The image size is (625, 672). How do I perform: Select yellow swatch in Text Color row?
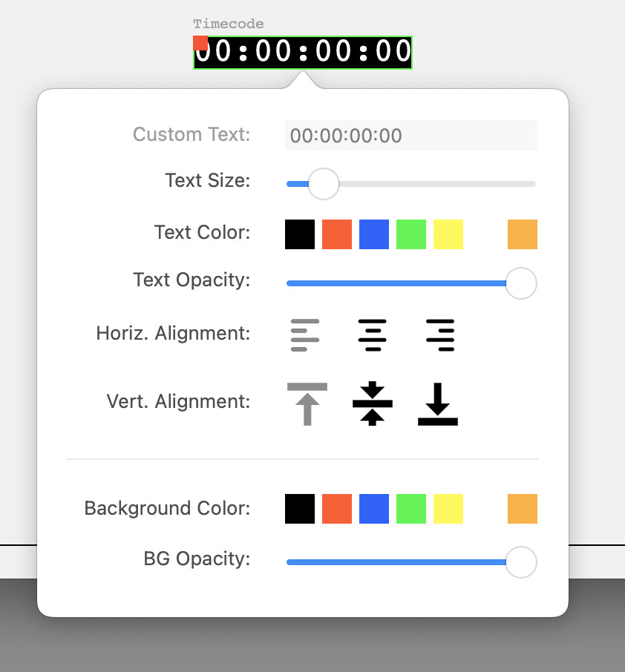tap(448, 234)
